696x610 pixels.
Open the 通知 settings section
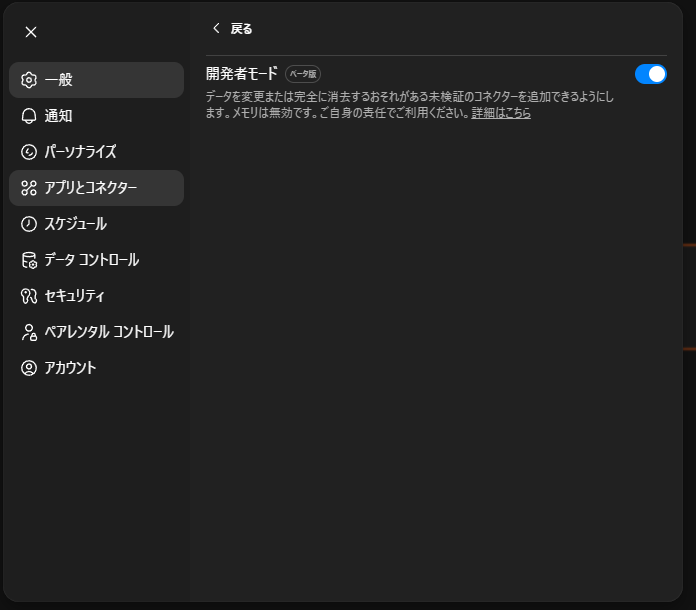[96, 116]
